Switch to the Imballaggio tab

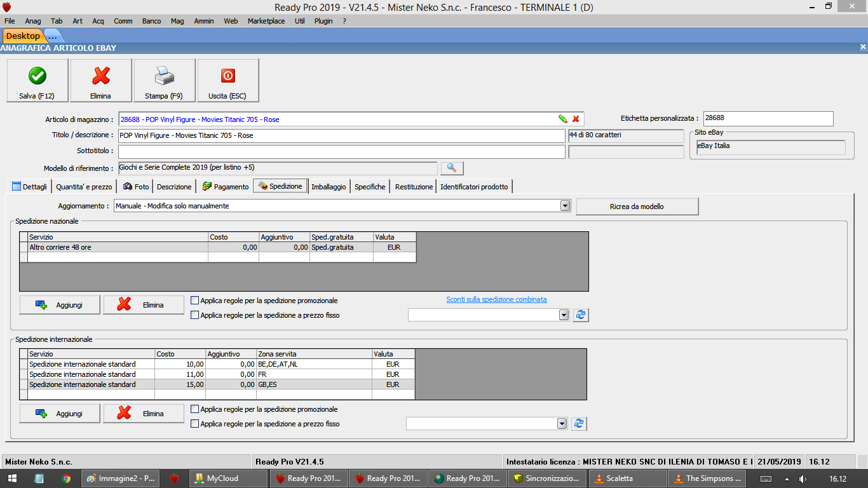(x=329, y=186)
